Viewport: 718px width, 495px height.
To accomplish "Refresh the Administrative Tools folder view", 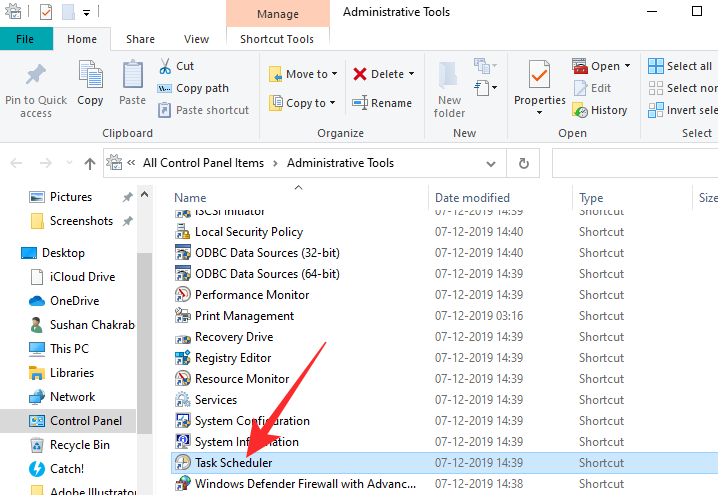I will point(523,163).
